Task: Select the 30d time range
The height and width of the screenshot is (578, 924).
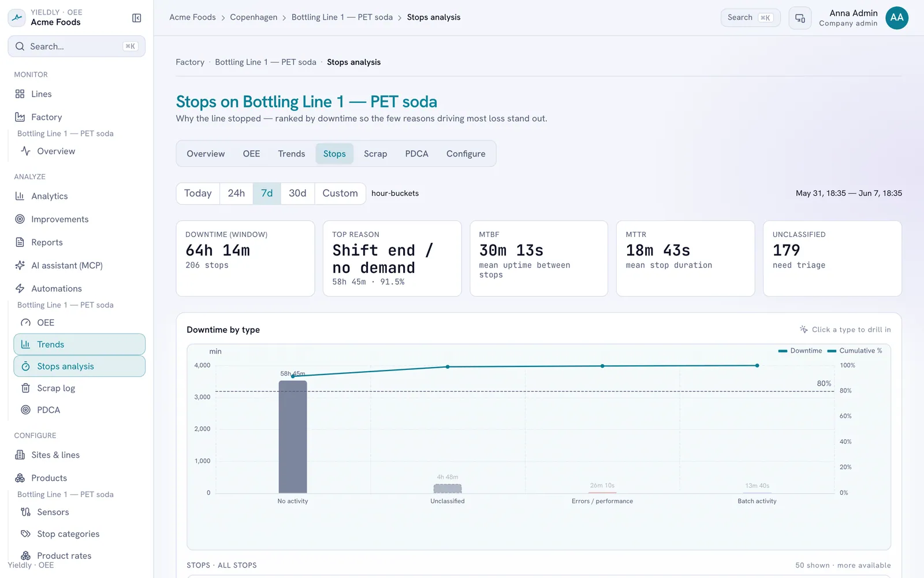Action: point(297,193)
